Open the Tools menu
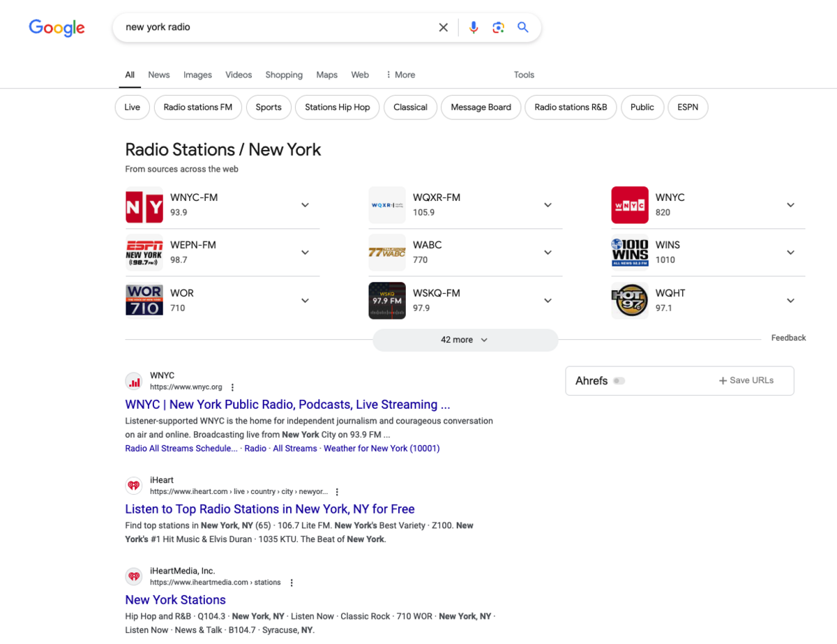This screenshot has height=644, width=837. pyautogui.click(x=524, y=75)
